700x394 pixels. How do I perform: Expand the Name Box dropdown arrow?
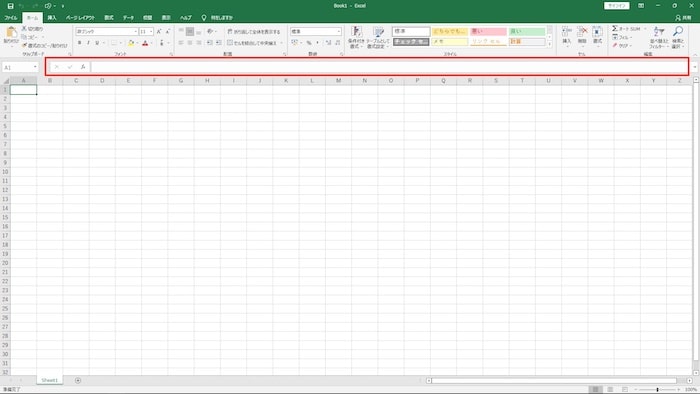35,67
